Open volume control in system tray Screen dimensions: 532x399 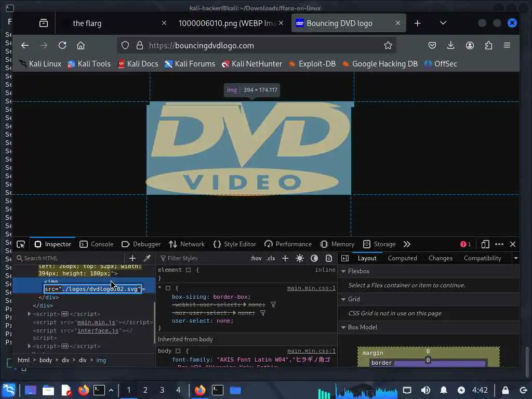pos(425,390)
